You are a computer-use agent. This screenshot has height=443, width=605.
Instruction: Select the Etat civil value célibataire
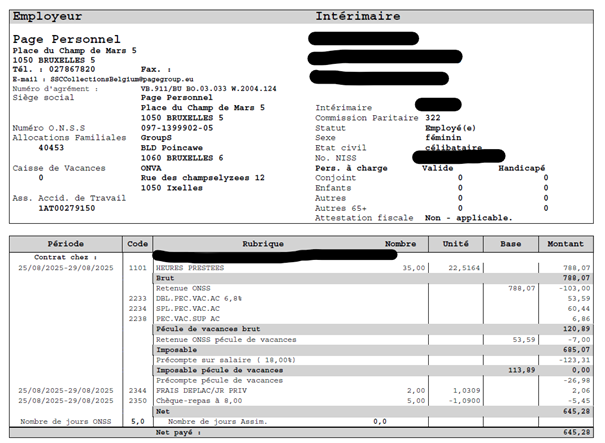click(450, 148)
